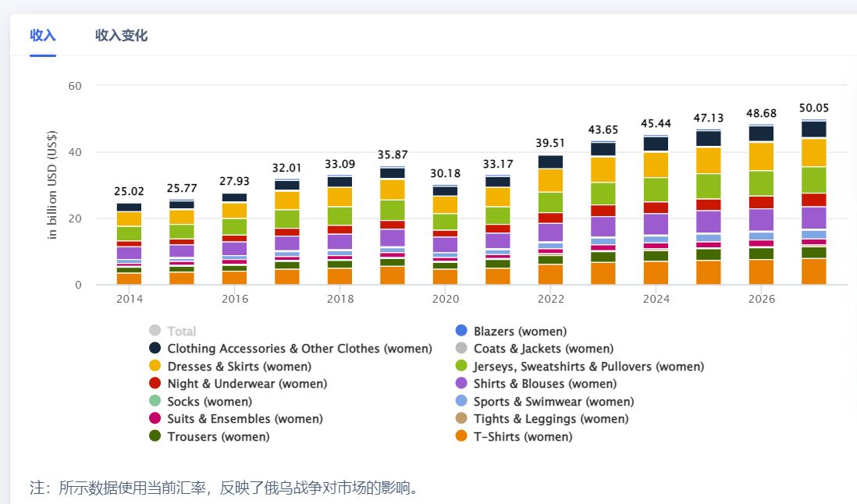Click Coats & Jackets (women) legend dot
Viewport: 857px width, 504px height.
461,349
